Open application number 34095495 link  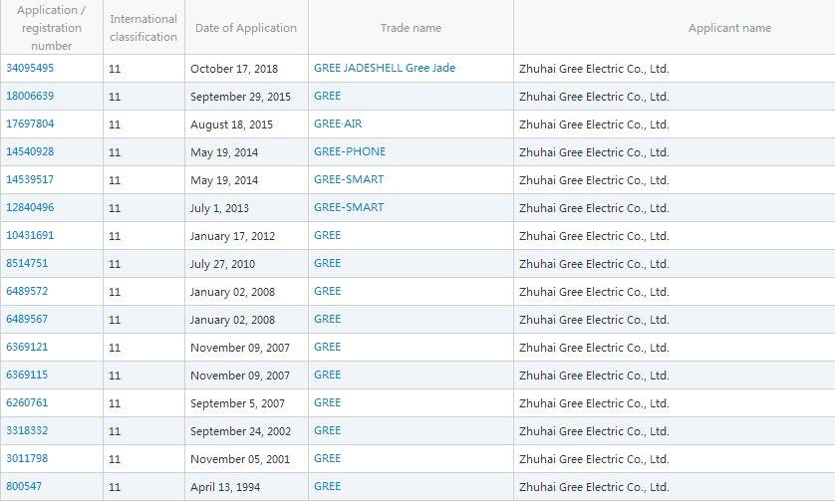[x=30, y=68]
